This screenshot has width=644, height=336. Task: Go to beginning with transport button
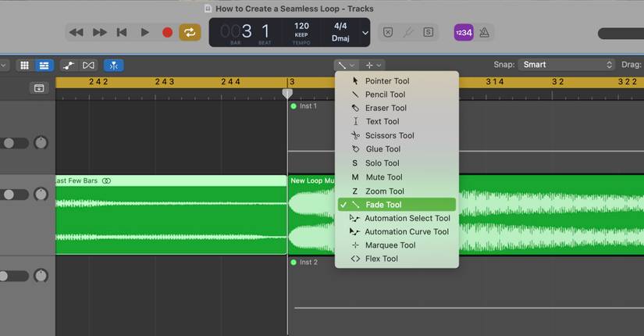(122, 33)
